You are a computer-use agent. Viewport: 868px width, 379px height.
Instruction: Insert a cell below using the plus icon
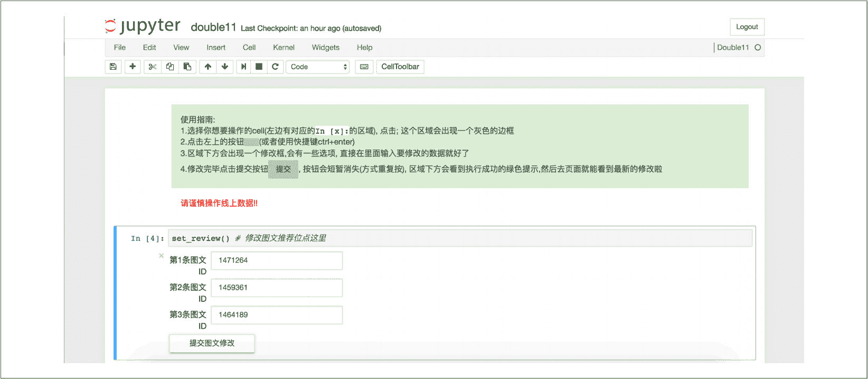point(133,67)
